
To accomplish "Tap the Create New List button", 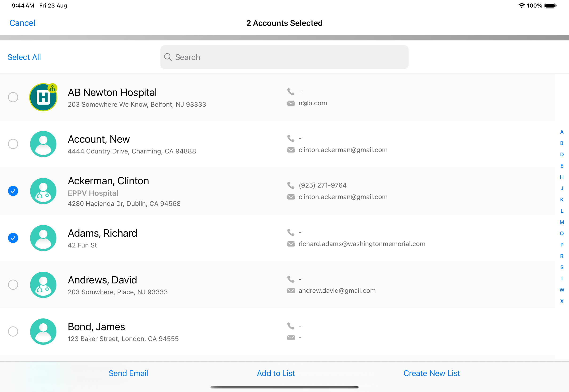I will pyautogui.click(x=431, y=373).
